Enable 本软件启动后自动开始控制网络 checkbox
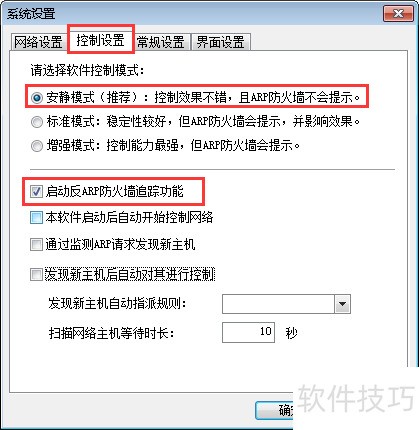 36,218
